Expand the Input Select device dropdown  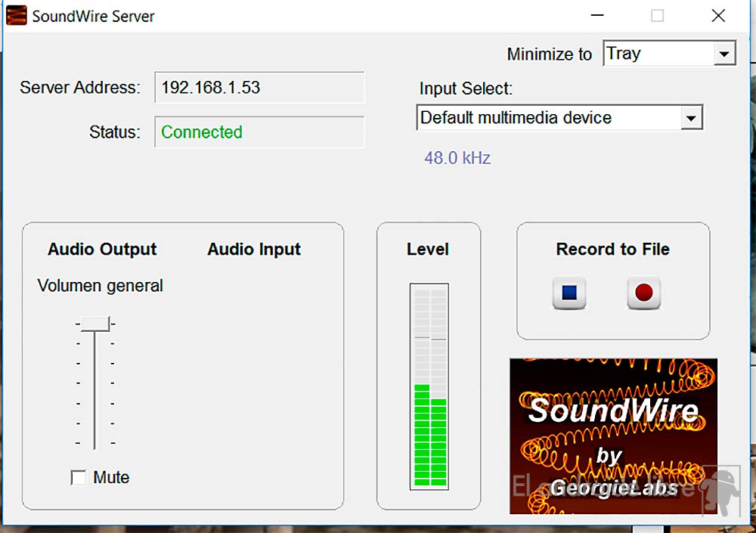pyautogui.click(x=689, y=119)
